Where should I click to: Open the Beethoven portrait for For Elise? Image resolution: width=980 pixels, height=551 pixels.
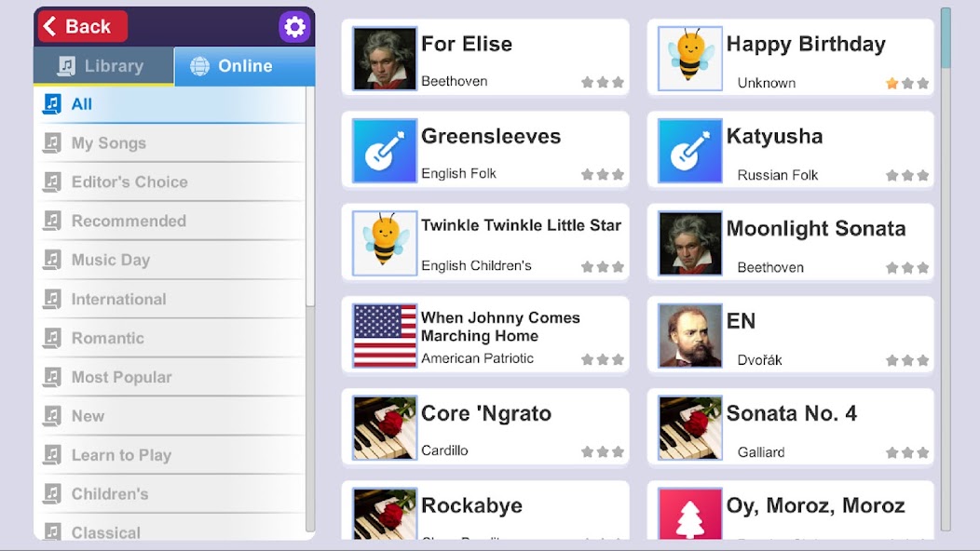click(385, 58)
